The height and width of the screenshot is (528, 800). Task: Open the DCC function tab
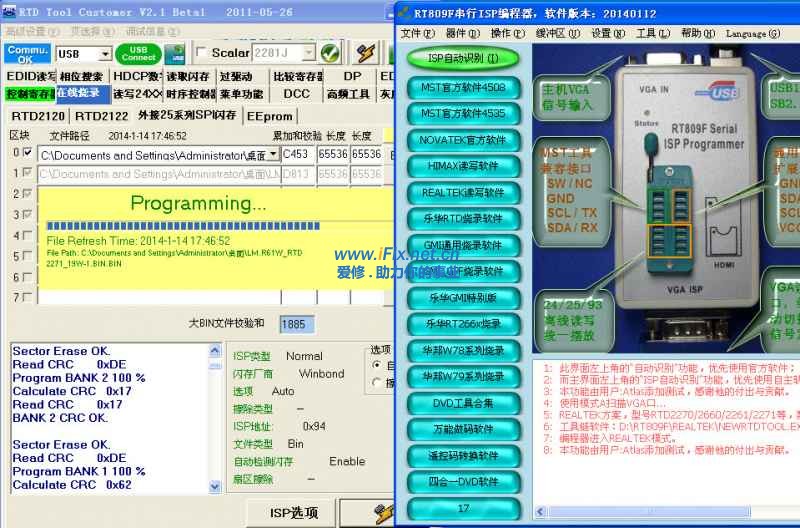tap(296, 94)
